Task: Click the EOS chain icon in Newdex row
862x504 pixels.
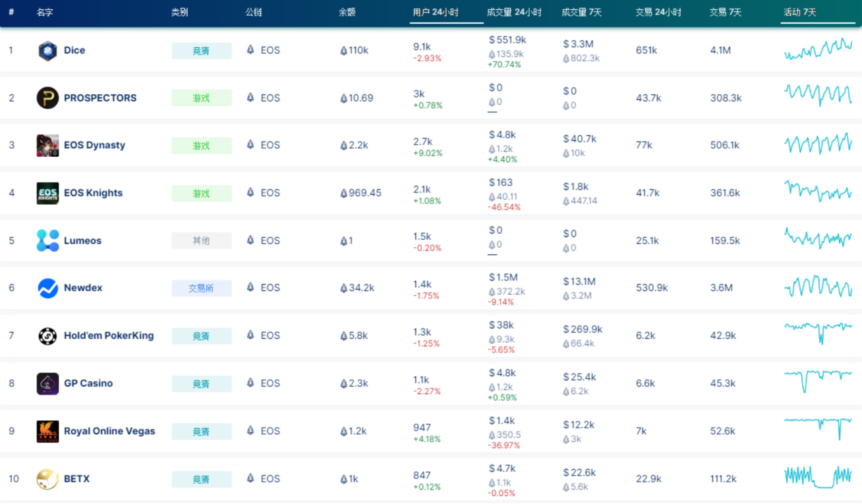Action: tap(250, 287)
